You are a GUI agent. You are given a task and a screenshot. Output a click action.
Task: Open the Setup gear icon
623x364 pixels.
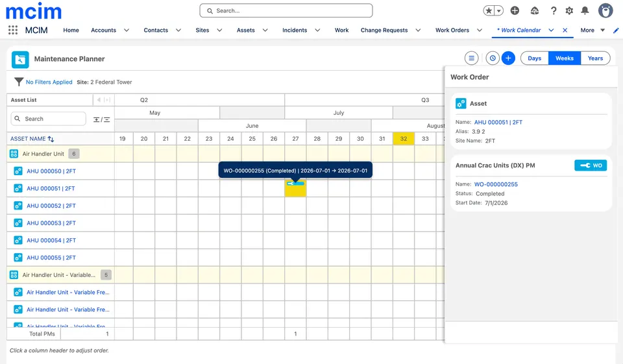[569, 11]
